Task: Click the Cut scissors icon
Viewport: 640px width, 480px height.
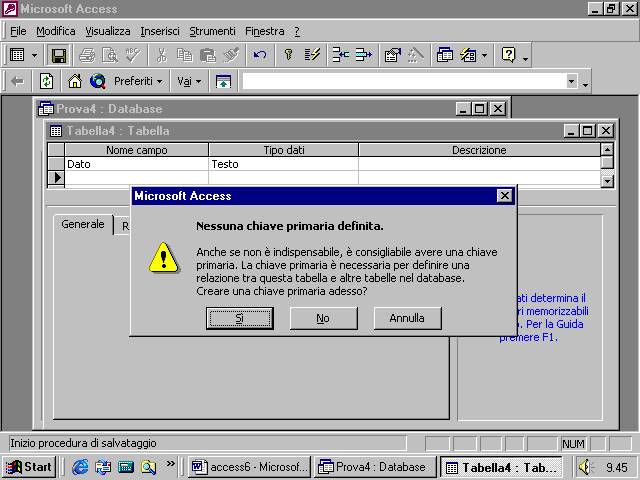Action: (x=162, y=55)
